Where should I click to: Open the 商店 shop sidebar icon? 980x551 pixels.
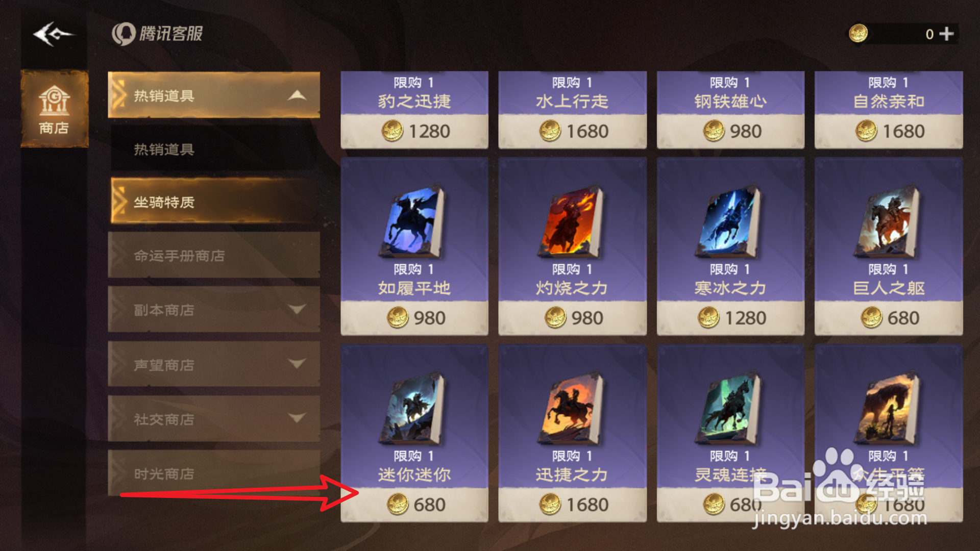[x=54, y=109]
